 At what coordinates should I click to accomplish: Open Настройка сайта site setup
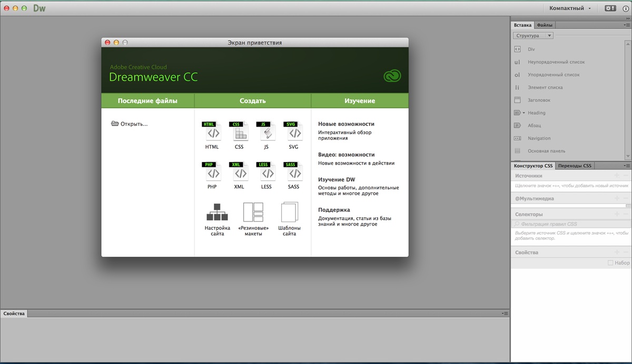pyautogui.click(x=218, y=219)
